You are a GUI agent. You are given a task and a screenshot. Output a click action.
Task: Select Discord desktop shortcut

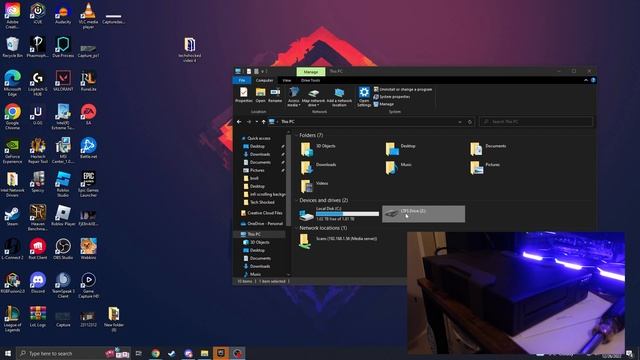pyautogui.click(x=38, y=283)
